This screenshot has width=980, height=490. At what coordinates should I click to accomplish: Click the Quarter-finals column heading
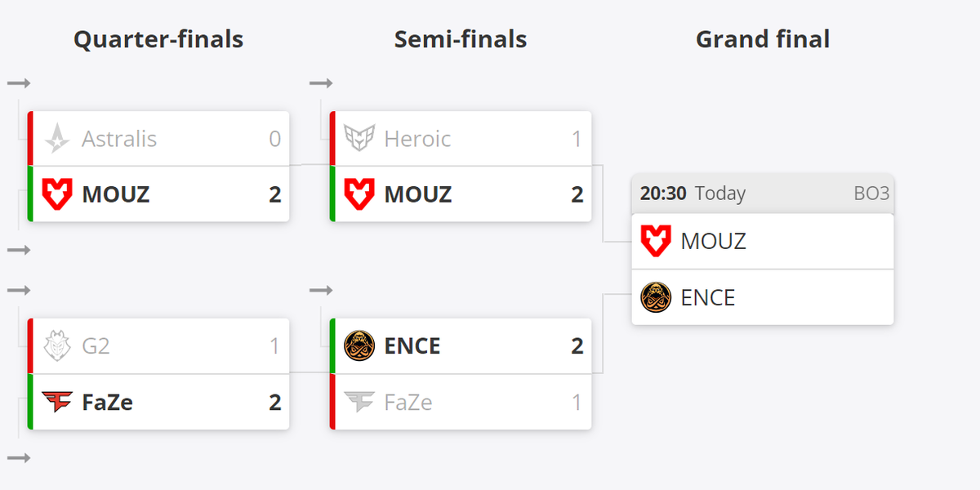tap(158, 39)
